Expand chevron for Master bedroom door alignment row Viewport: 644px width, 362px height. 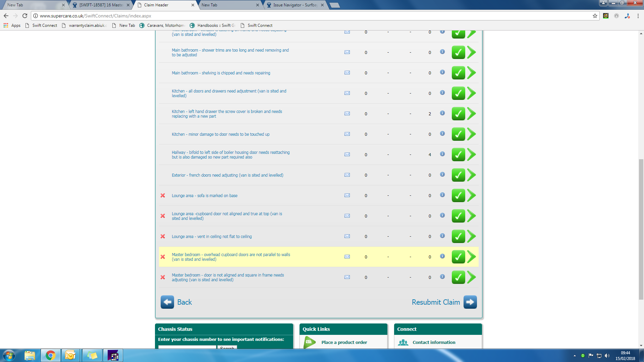(x=472, y=277)
